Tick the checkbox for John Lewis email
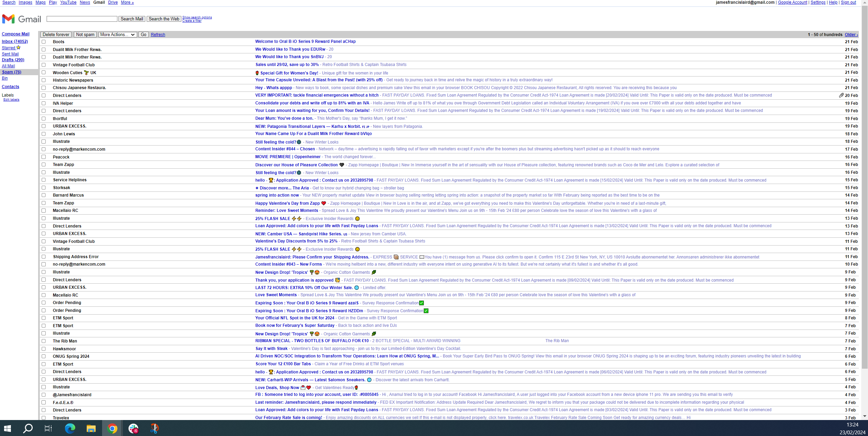The image size is (868, 436). point(44,134)
